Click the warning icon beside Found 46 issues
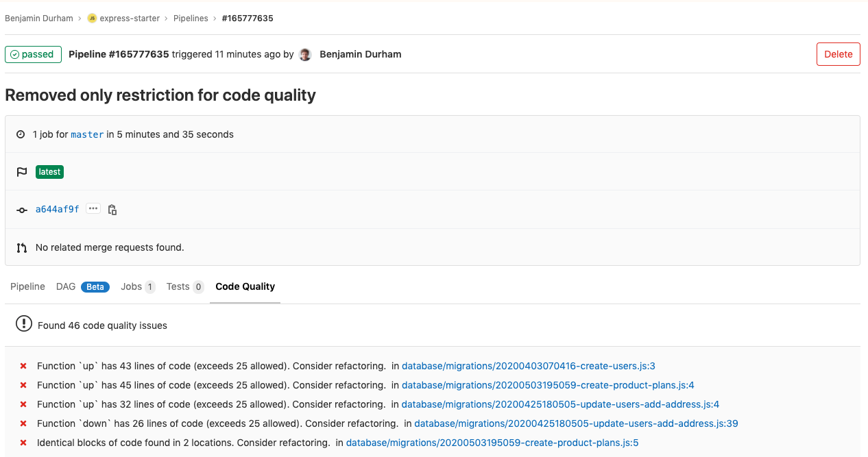The width and height of the screenshot is (868, 457). (24, 324)
